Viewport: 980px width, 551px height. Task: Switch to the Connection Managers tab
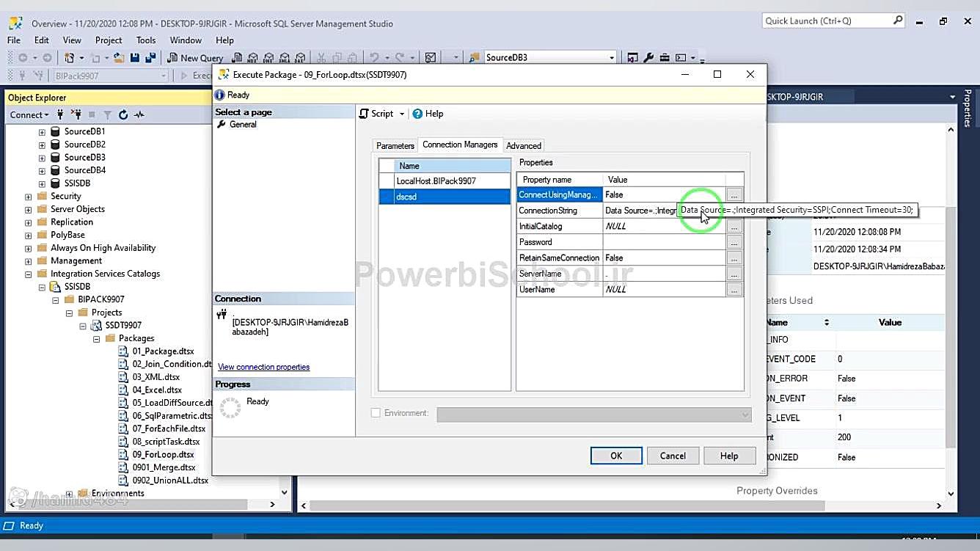(x=460, y=145)
